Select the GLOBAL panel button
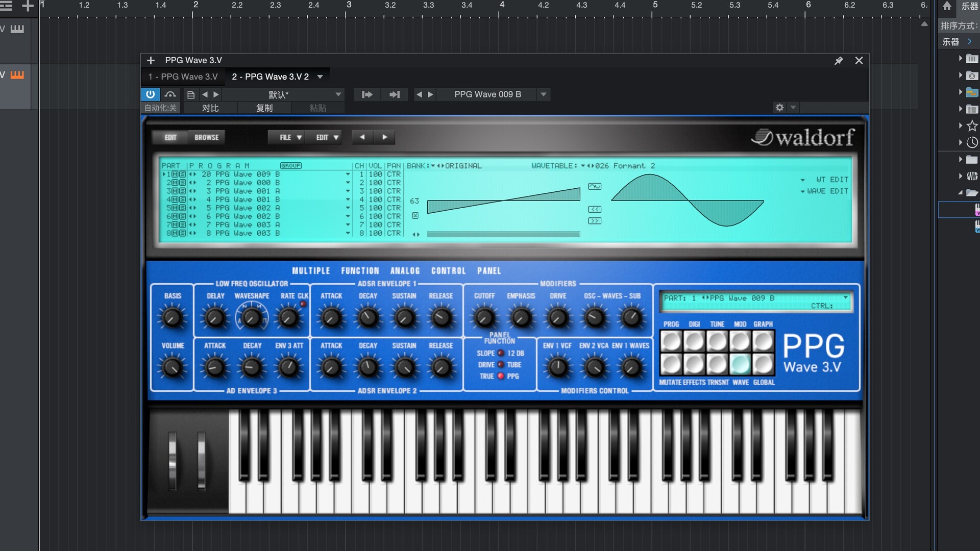Viewport: 980px width, 551px height. pos(763,364)
